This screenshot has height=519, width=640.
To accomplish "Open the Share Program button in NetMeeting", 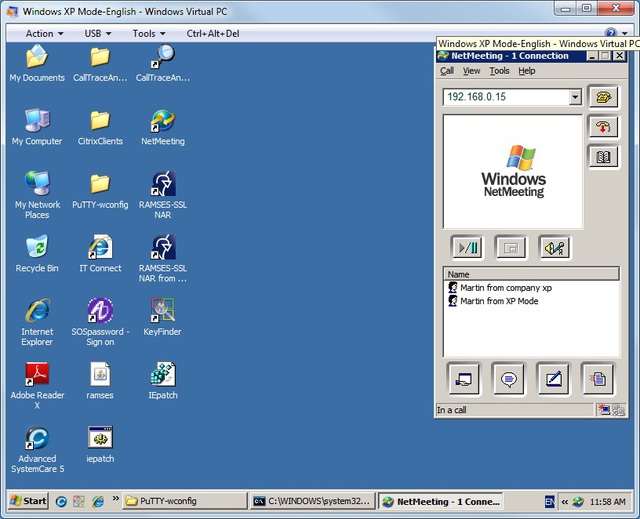I will pyautogui.click(x=464, y=379).
